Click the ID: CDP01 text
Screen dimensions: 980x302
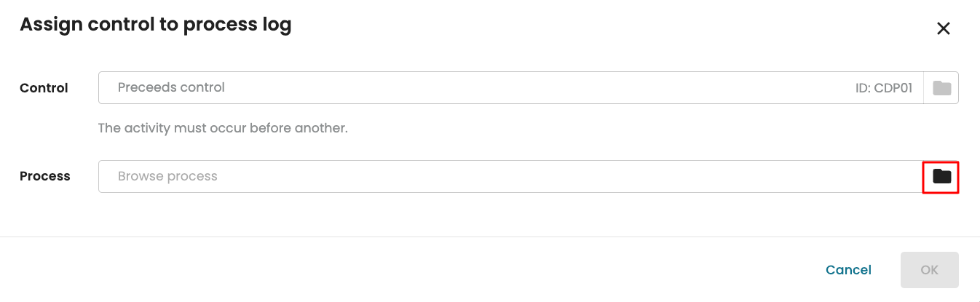[883, 88]
